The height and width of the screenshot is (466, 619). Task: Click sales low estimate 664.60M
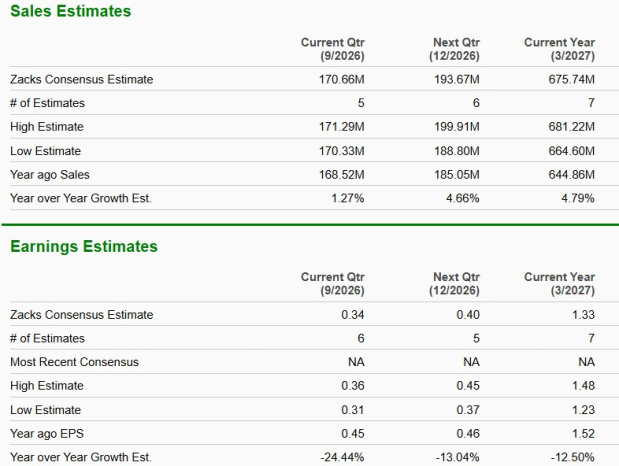click(x=571, y=151)
